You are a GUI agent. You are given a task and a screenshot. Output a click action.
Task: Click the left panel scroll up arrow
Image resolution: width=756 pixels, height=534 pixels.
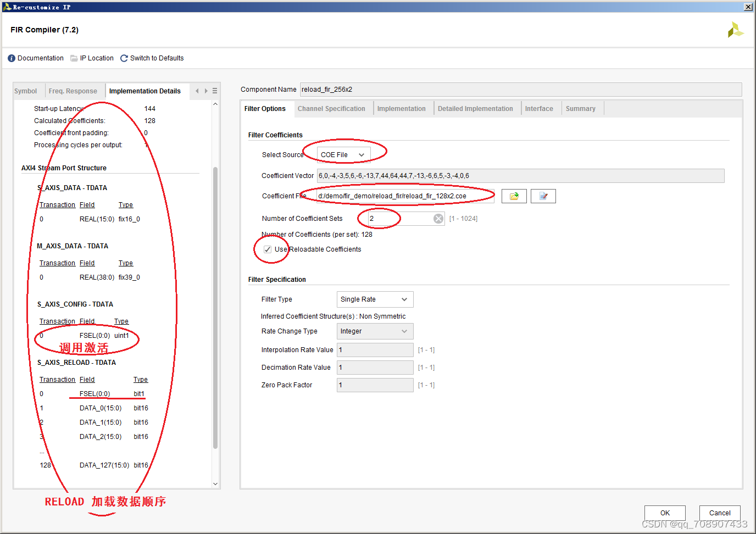click(x=215, y=104)
